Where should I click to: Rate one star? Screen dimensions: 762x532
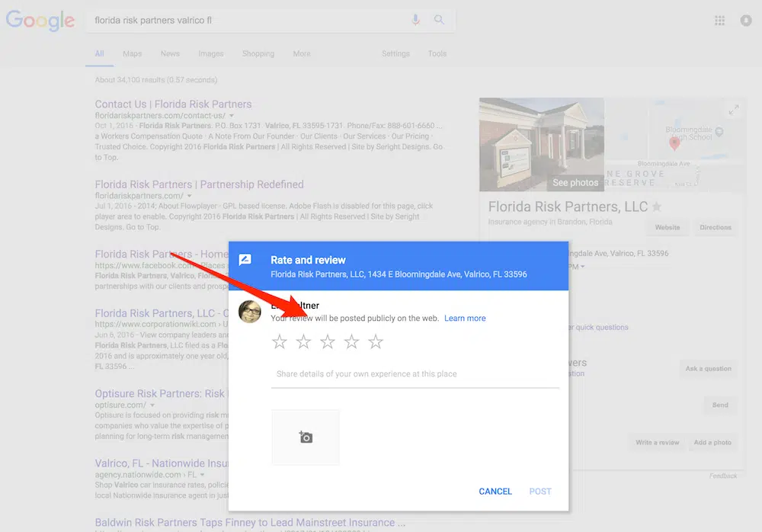[x=280, y=342]
